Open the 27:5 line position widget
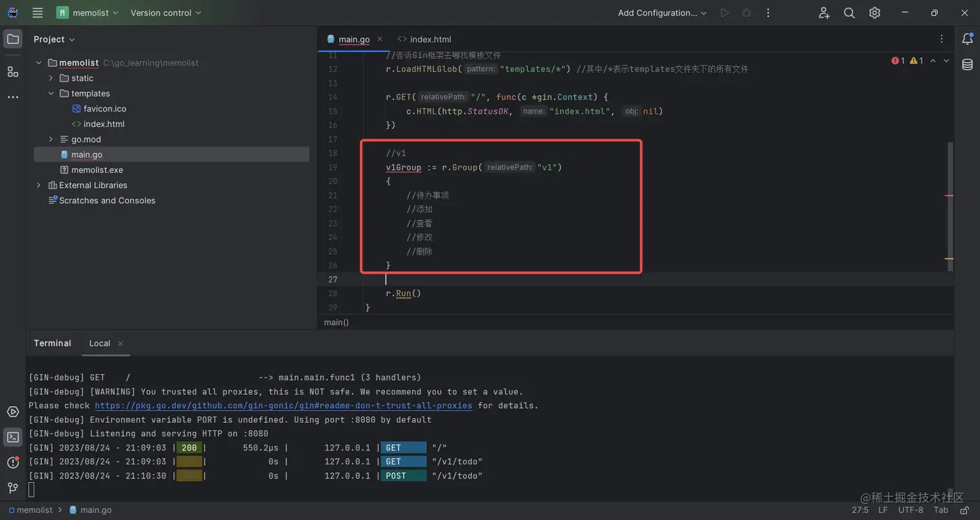 [860, 510]
